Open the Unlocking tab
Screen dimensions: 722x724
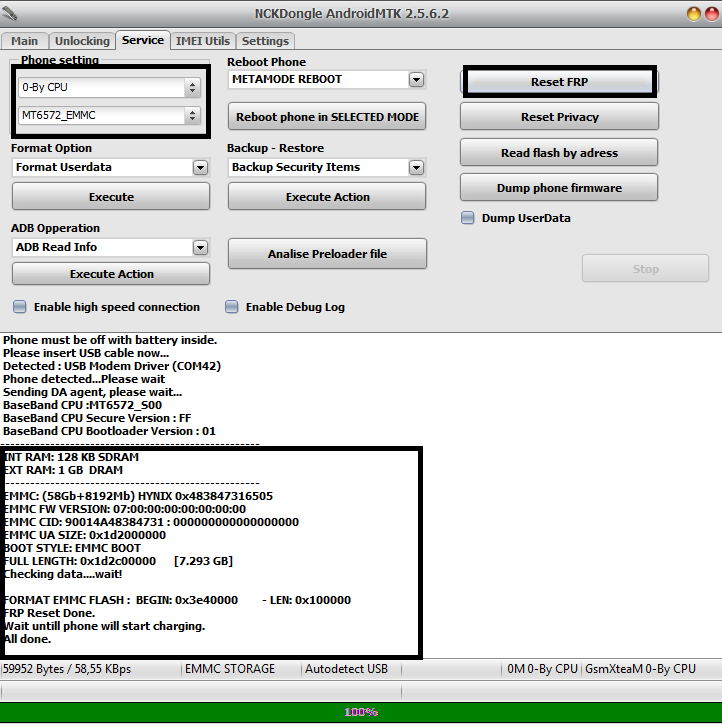pyautogui.click(x=82, y=41)
